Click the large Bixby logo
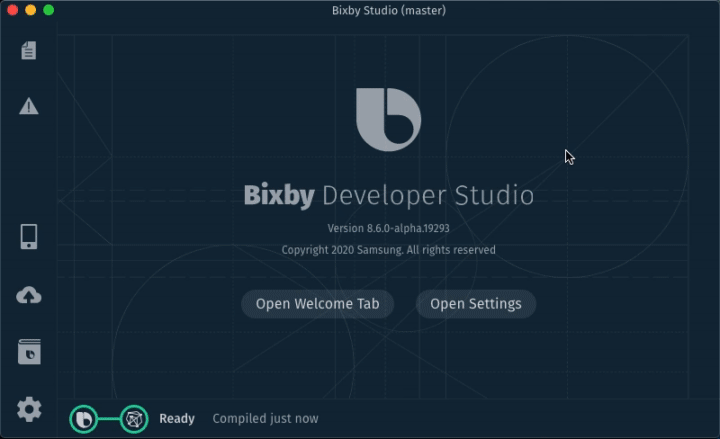This screenshot has height=439, width=720. click(388, 119)
